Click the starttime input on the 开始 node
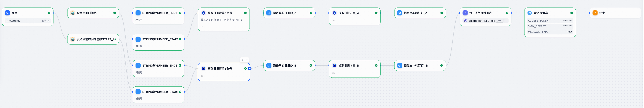This screenshot has height=108, width=644. (27, 21)
